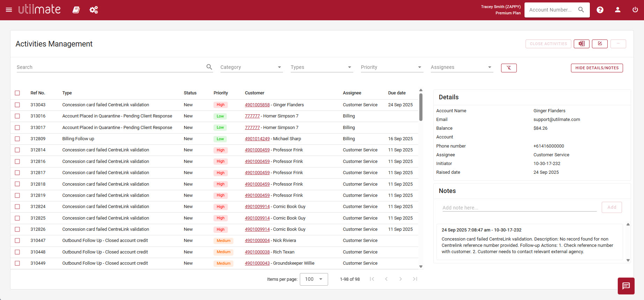This screenshot has height=300, width=644.
Task: Open the hamburger navigation menu
Action: [9, 10]
